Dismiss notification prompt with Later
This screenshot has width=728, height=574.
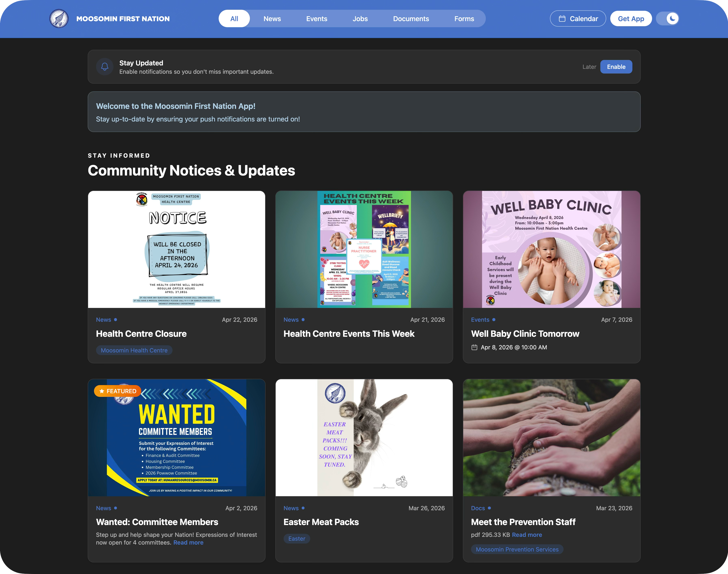[589, 67]
